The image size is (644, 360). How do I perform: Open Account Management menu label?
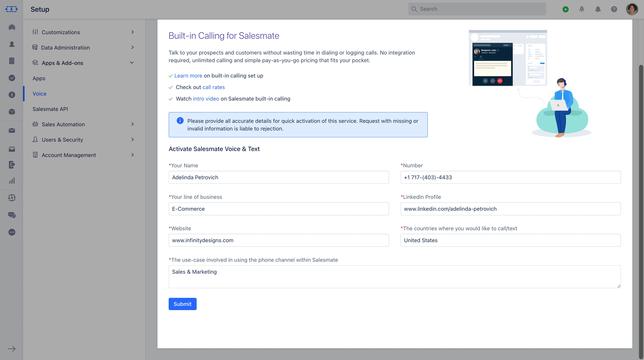(x=69, y=155)
